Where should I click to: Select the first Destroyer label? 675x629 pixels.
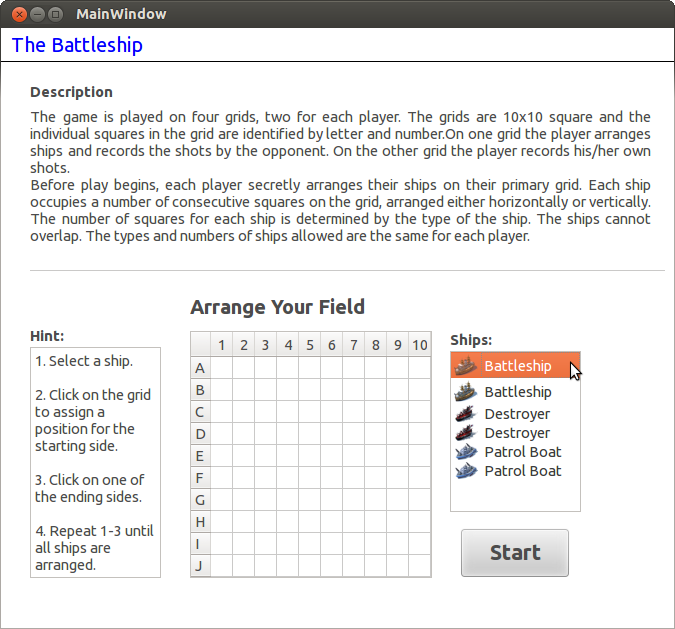517,414
